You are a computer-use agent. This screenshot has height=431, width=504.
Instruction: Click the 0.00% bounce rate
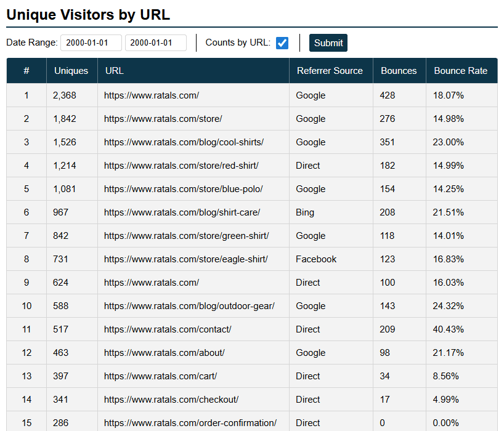tap(446, 423)
